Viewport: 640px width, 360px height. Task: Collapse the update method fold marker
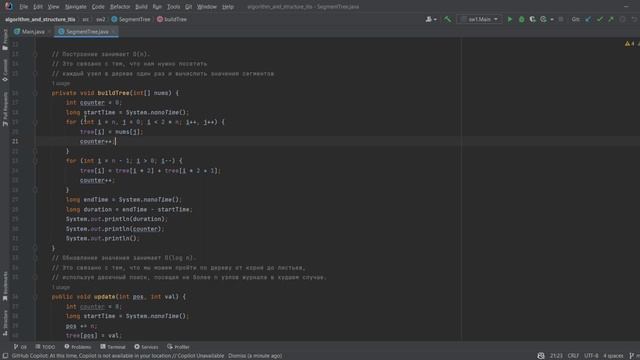point(35,297)
